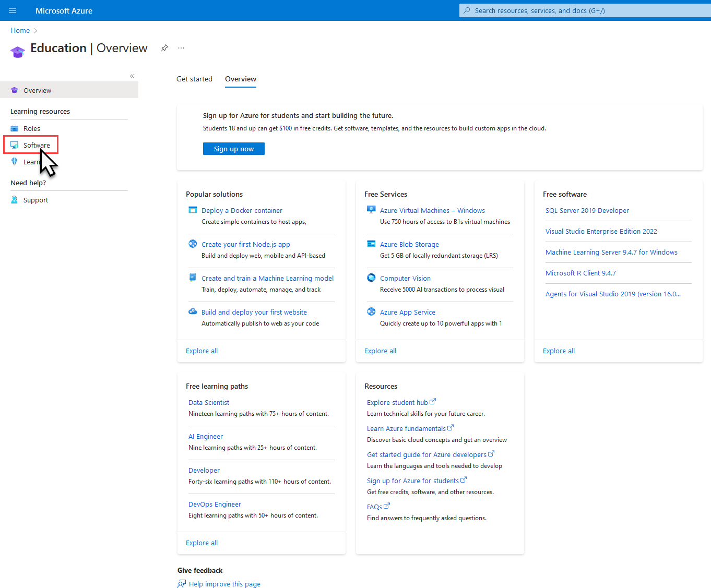Click the Azure Virtual Machines icon
Image resolution: width=711 pixels, height=588 pixels.
click(x=371, y=210)
